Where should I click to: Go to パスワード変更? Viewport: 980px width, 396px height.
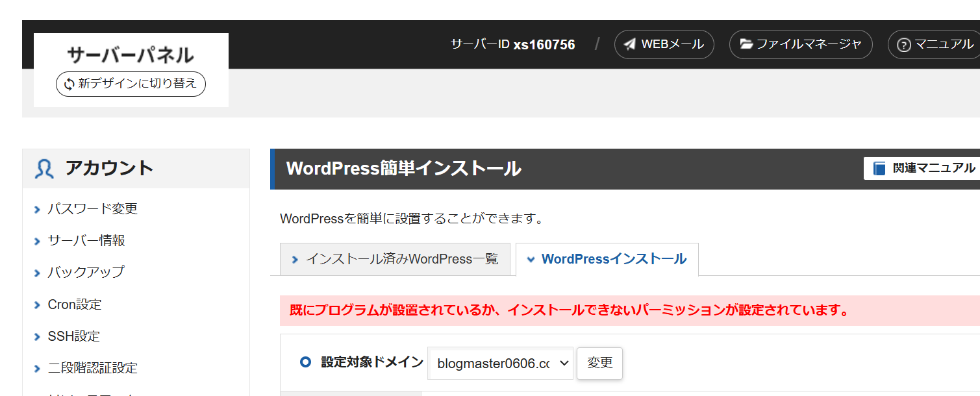93,209
